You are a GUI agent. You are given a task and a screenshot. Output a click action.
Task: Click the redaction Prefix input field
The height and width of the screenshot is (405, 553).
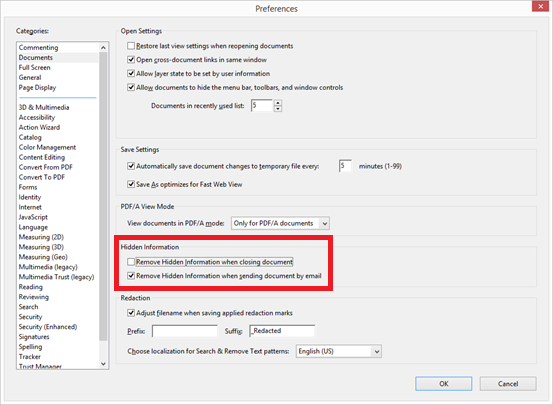[185, 331]
